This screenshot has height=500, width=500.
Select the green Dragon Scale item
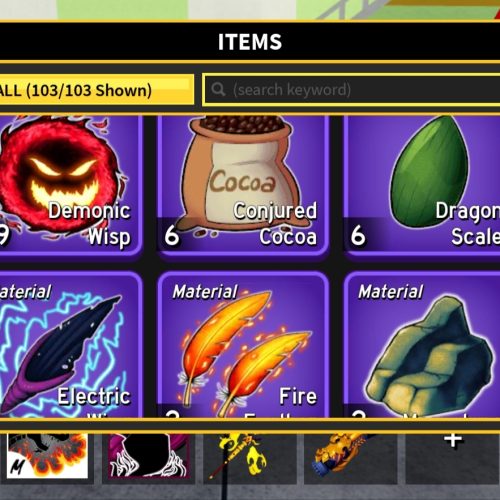(422, 185)
